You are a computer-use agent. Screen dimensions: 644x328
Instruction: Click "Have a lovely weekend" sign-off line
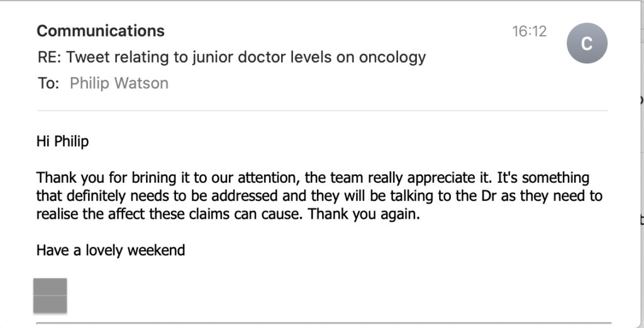[x=111, y=250]
